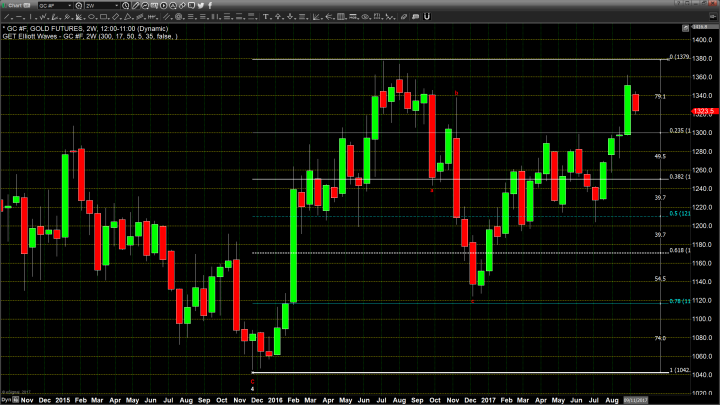
Task: Select the trend line drawing tool
Action: tap(135, 6)
